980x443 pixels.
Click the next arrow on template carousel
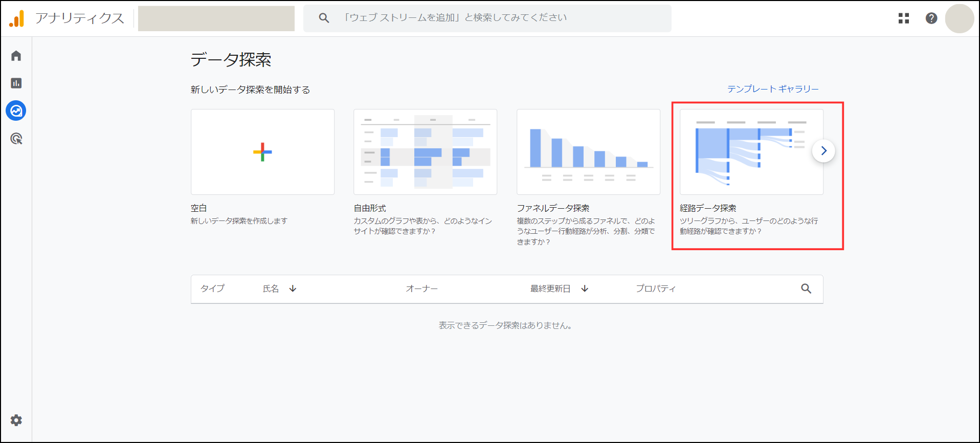click(x=823, y=151)
